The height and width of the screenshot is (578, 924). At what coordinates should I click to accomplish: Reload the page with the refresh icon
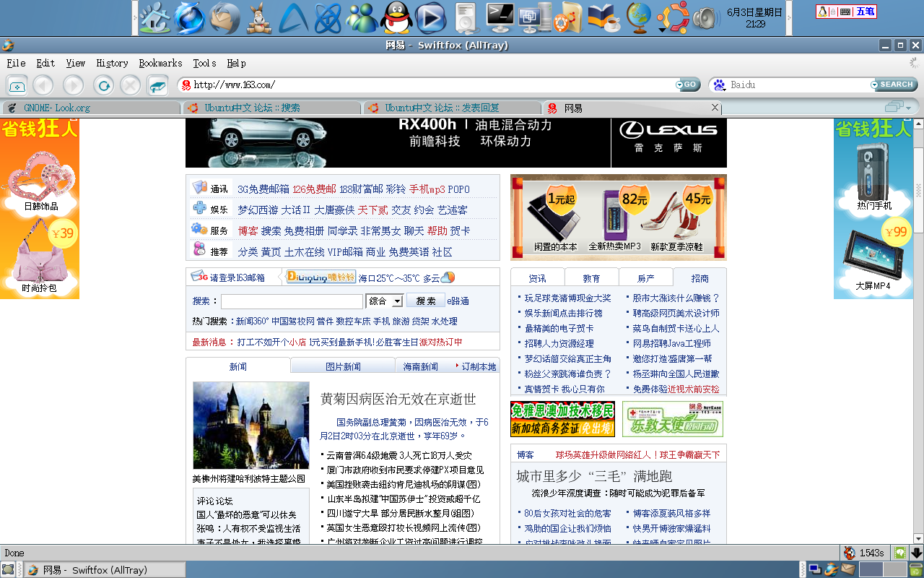coord(104,85)
